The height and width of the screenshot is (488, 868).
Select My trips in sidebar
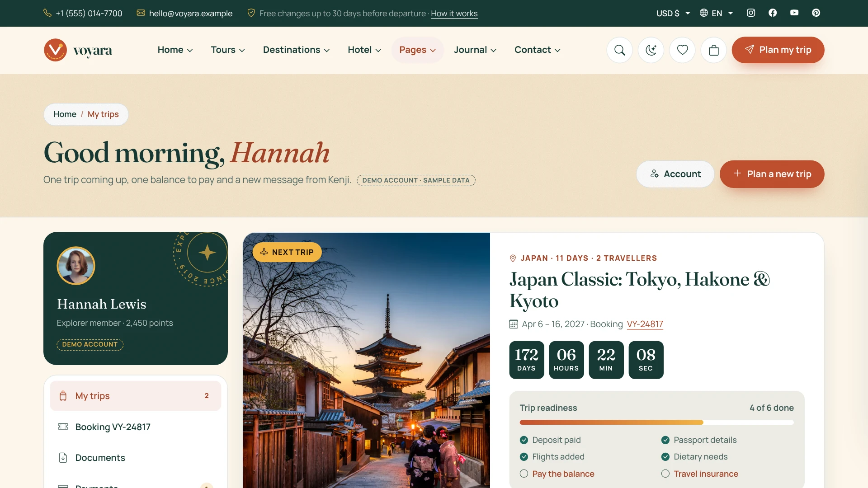point(136,396)
